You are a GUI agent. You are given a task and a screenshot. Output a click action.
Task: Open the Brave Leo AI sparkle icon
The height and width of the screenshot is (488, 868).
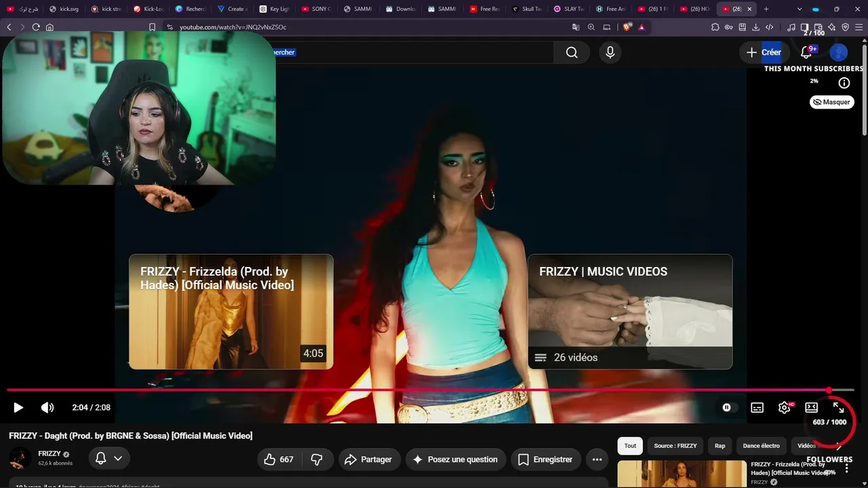[832, 27]
